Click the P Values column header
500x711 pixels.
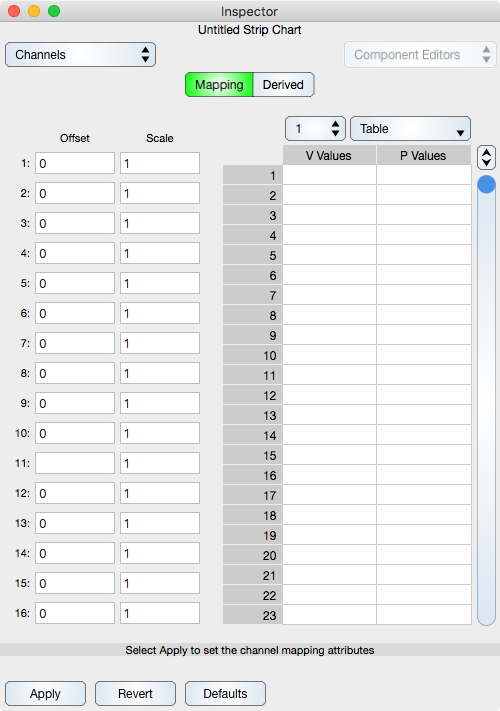(x=423, y=156)
